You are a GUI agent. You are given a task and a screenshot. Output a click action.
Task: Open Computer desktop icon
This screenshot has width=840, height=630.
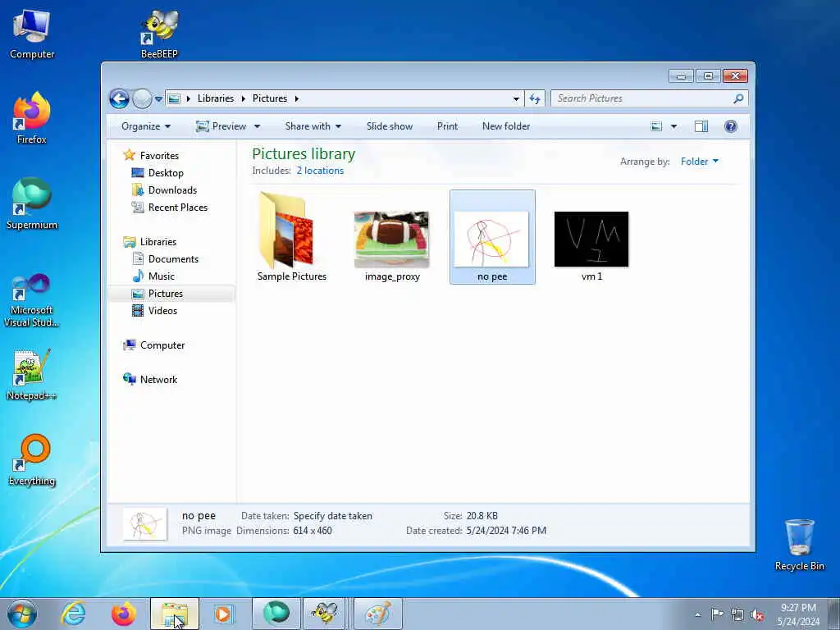[x=32, y=34]
